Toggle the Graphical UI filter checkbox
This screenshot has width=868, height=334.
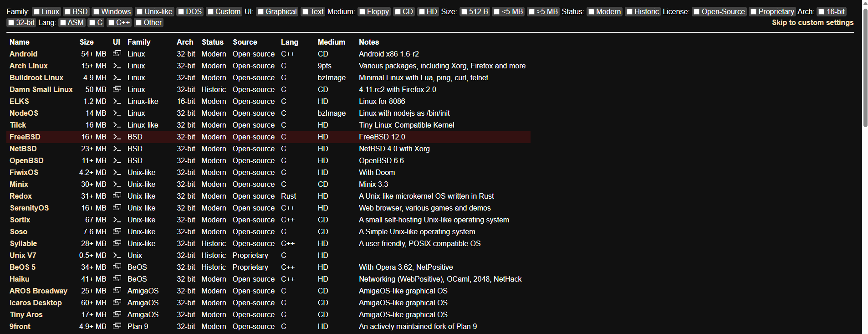[x=261, y=12]
